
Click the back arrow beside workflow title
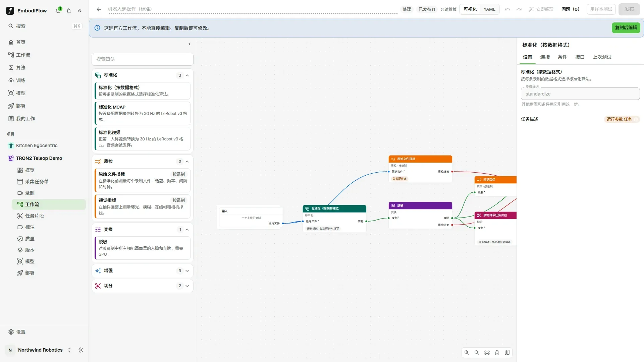click(99, 9)
